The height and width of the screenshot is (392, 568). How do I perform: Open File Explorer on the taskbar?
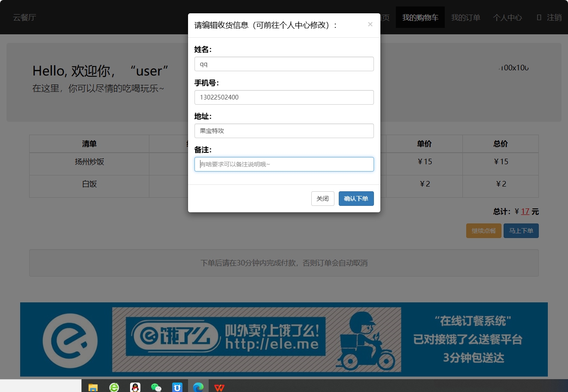click(93, 386)
